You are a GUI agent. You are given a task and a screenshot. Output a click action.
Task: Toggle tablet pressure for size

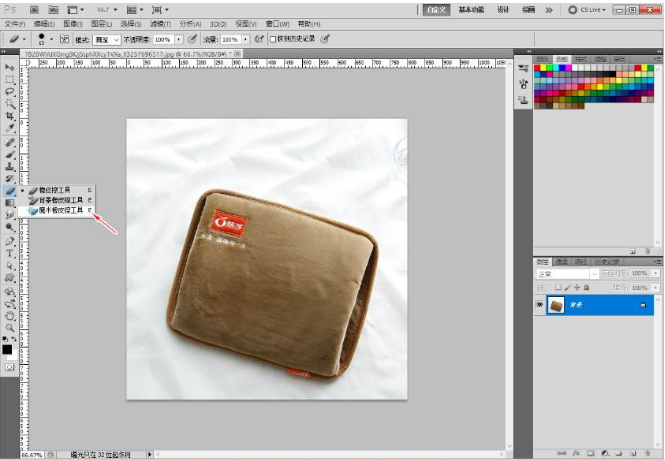[x=325, y=39]
